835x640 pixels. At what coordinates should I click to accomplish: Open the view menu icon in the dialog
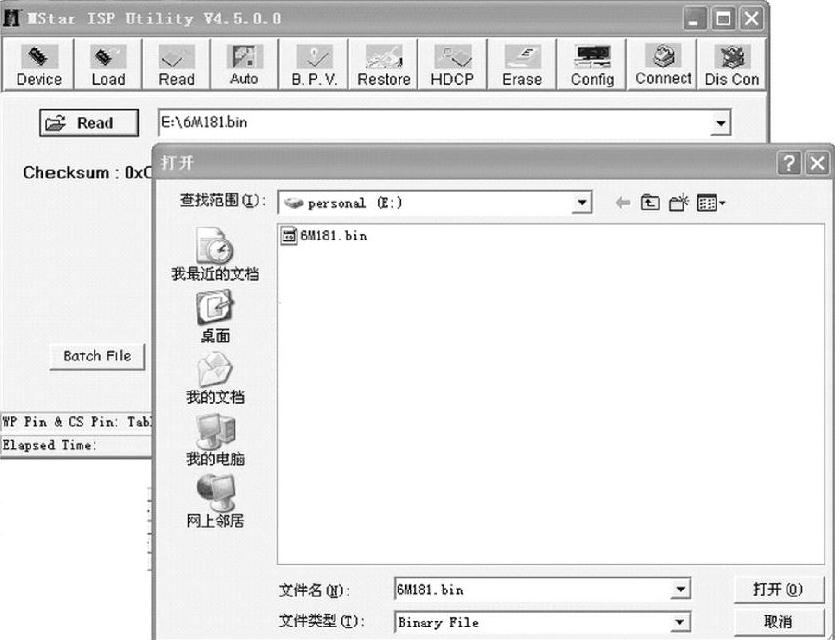[711, 203]
